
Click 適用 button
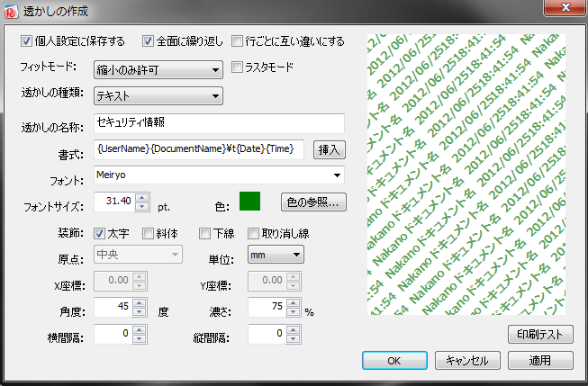click(x=540, y=361)
